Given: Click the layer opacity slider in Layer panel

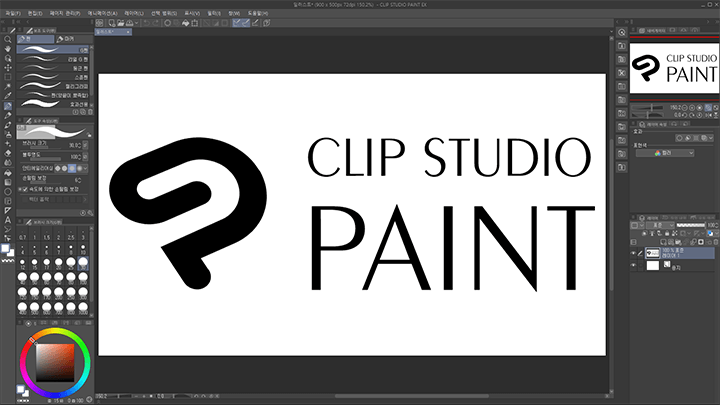Looking at the screenshot, I should (x=691, y=225).
